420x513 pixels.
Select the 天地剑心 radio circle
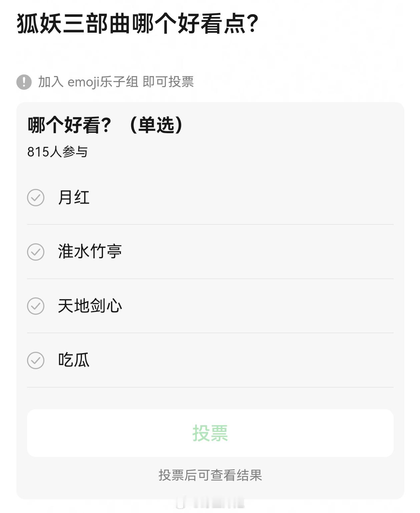click(x=36, y=306)
